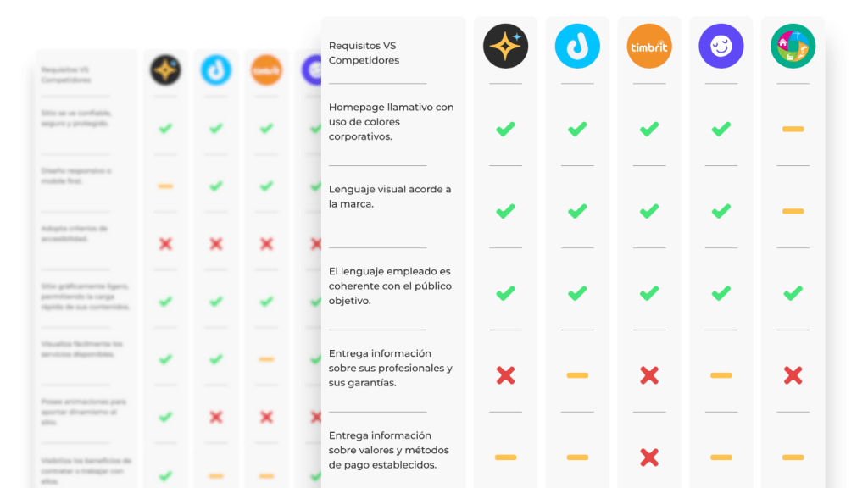Click the yellow dash in the Homepage llamativo row

(x=793, y=130)
